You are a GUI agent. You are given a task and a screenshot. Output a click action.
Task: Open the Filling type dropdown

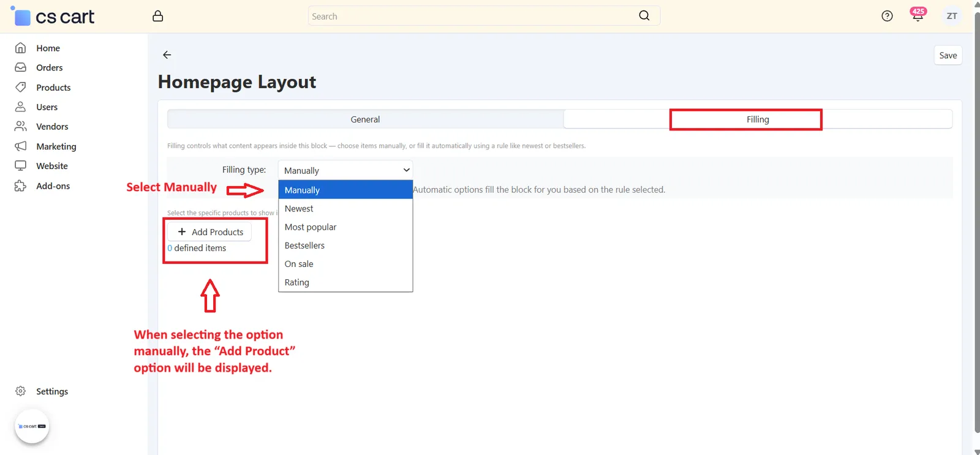[x=345, y=170]
